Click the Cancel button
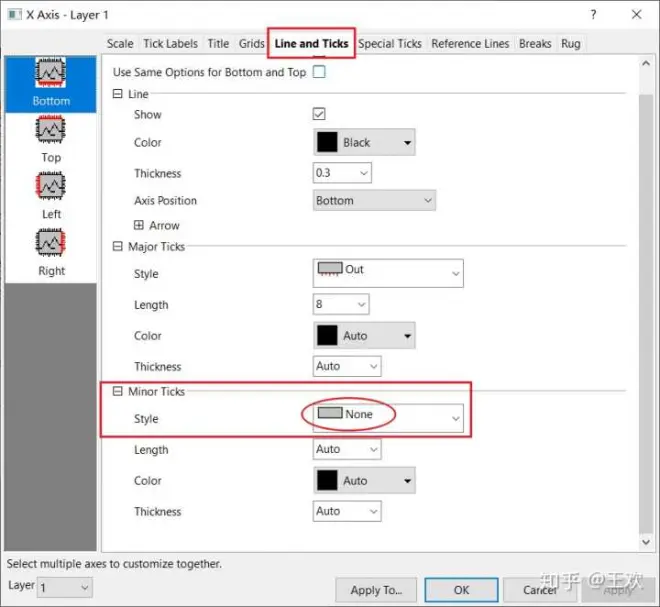660x607 pixels. (540, 590)
